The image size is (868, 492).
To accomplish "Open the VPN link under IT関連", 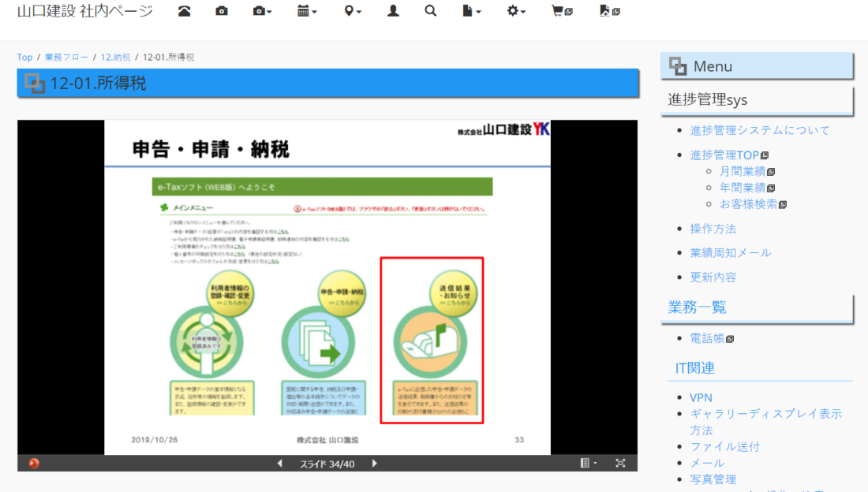I will [x=701, y=397].
